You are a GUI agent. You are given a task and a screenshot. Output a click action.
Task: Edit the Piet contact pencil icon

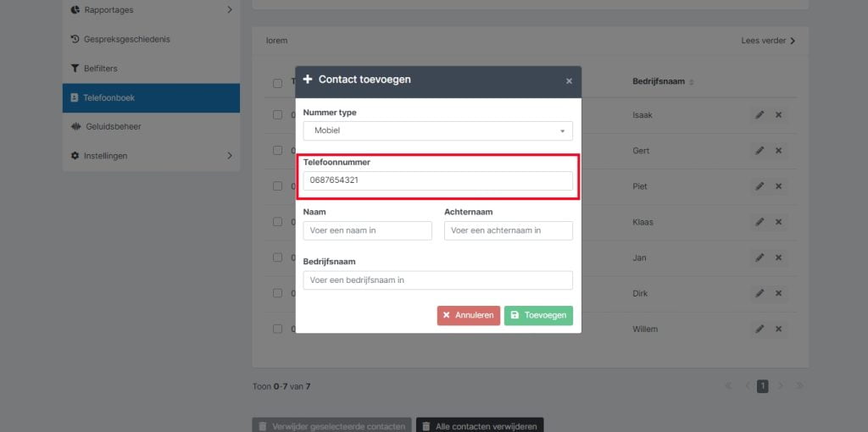click(759, 186)
